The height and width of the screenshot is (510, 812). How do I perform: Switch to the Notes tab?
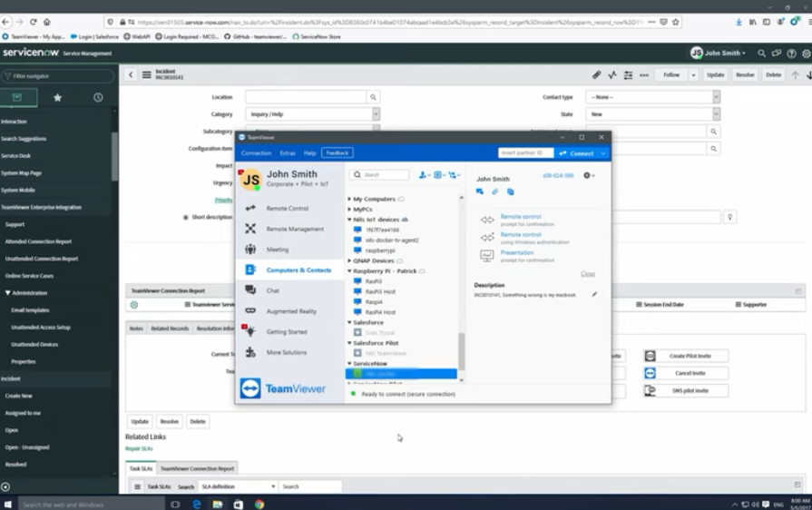(x=136, y=329)
